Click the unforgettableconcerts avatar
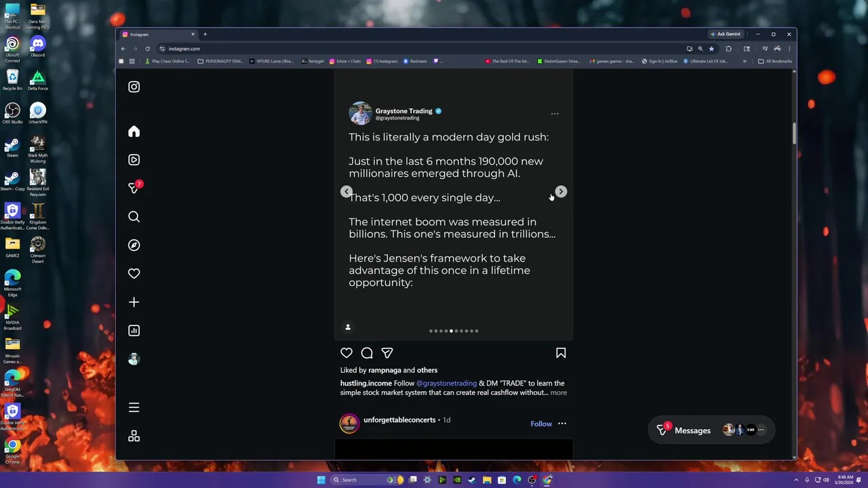Screen dimensions: 868x488 coord(349,424)
